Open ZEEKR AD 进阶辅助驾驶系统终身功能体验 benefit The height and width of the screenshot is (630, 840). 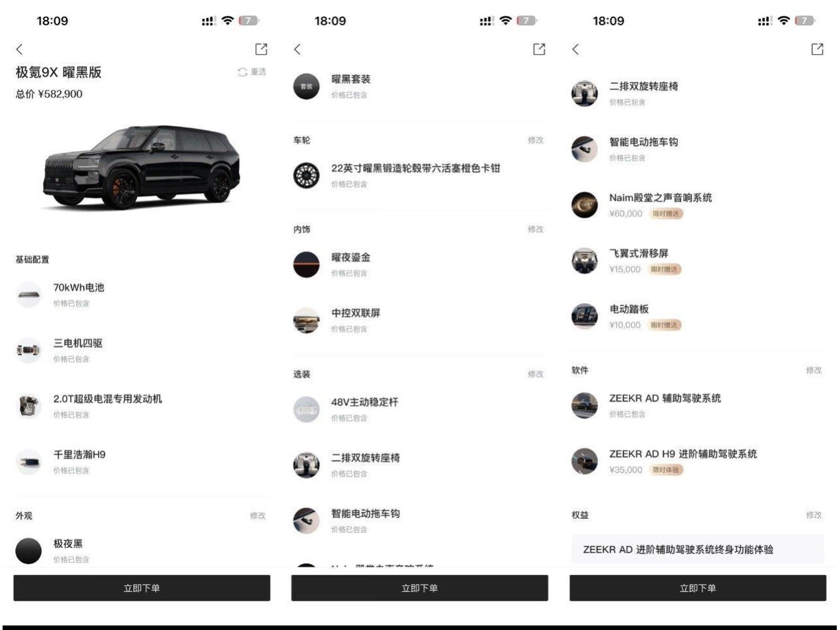[x=698, y=549]
